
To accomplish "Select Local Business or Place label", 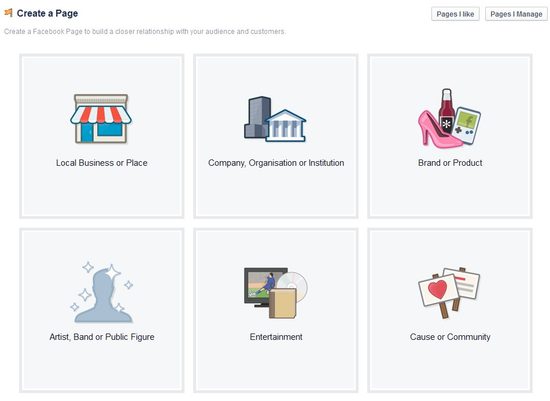I will pos(102,163).
